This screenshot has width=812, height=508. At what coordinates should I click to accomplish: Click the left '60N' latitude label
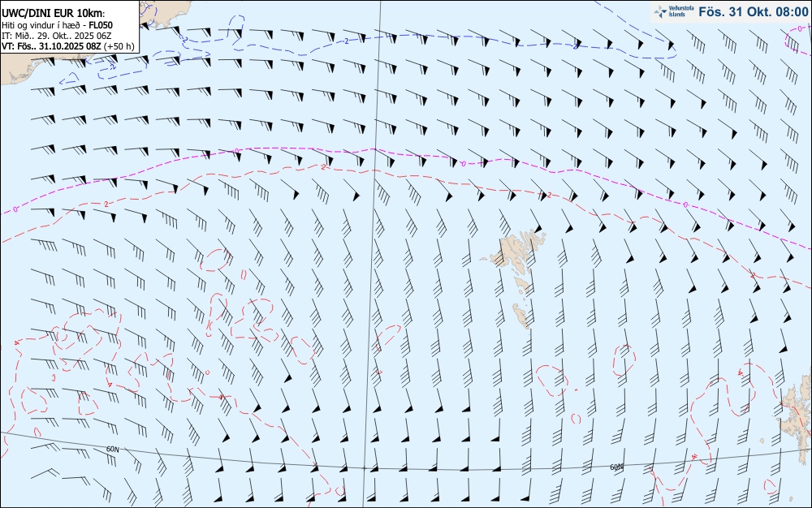point(112,449)
